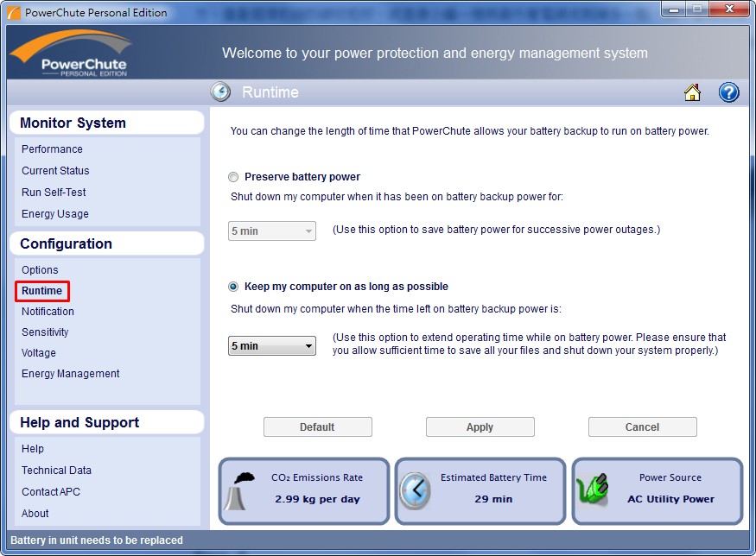756x556 pixels.
Task: Click the battery replacement status bar message
Action: pos(97,540)
